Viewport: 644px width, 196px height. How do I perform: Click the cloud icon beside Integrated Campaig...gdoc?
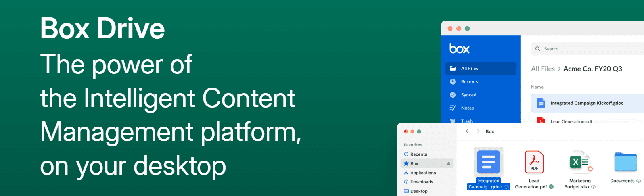[506, 187]
